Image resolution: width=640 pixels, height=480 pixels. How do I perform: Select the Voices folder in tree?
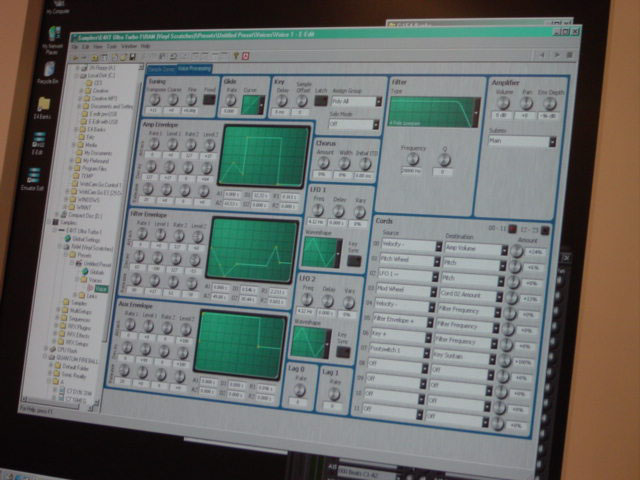(91, 280)
